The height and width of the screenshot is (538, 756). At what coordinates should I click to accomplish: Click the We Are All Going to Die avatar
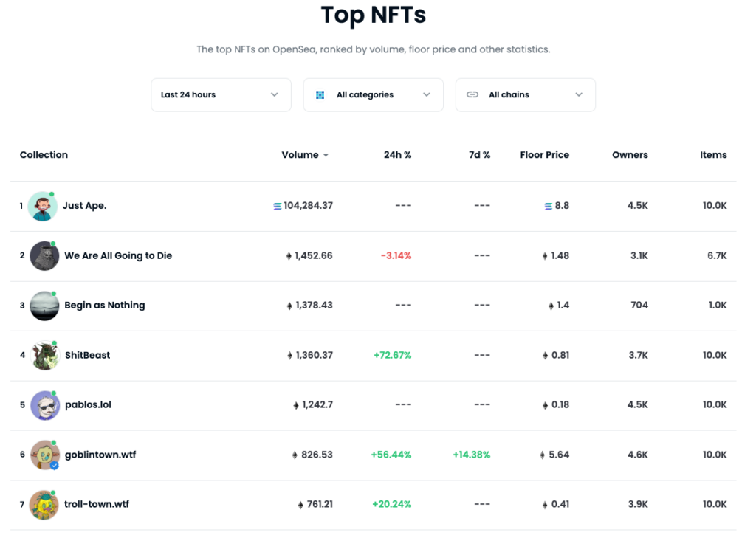point(44,256)
